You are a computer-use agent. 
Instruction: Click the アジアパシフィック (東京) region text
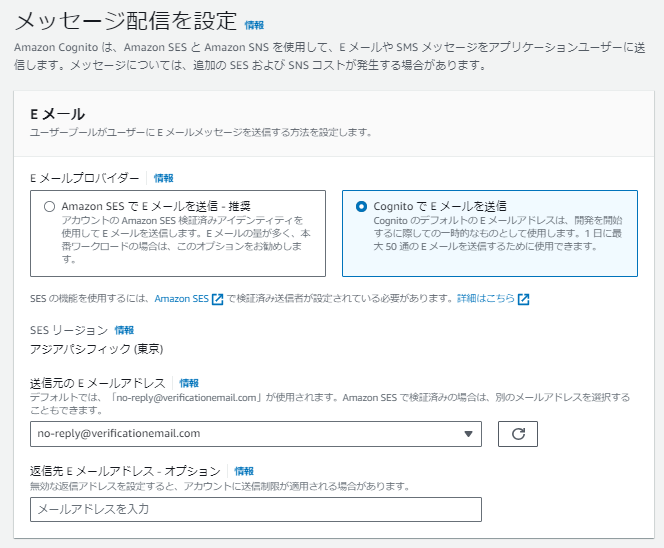(x=97, y=349)
